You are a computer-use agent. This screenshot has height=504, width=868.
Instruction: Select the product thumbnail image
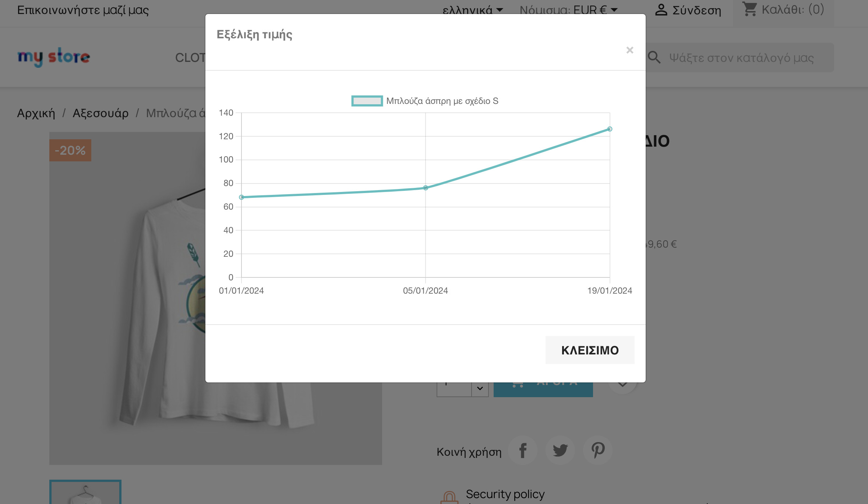coord(85,492)
